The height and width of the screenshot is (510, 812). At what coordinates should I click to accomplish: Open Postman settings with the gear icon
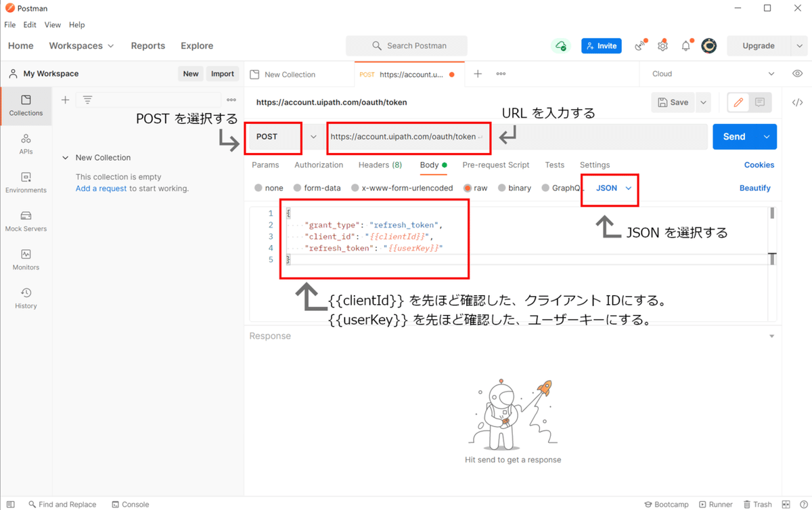tap(662, 45)
